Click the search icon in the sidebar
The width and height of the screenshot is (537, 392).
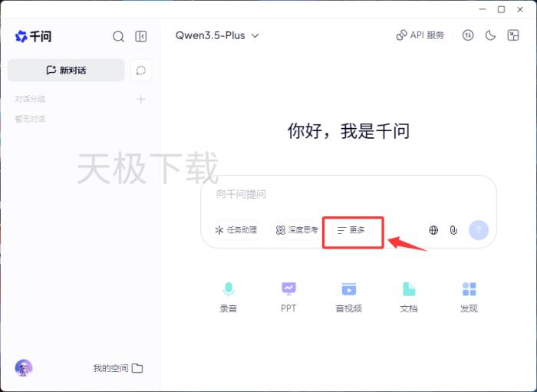coord(118,36)
